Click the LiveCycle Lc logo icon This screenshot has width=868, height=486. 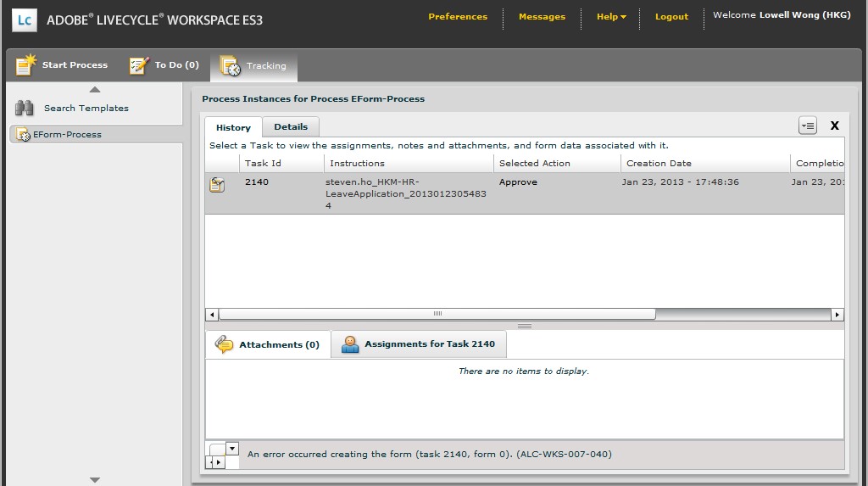click(25, 20)
